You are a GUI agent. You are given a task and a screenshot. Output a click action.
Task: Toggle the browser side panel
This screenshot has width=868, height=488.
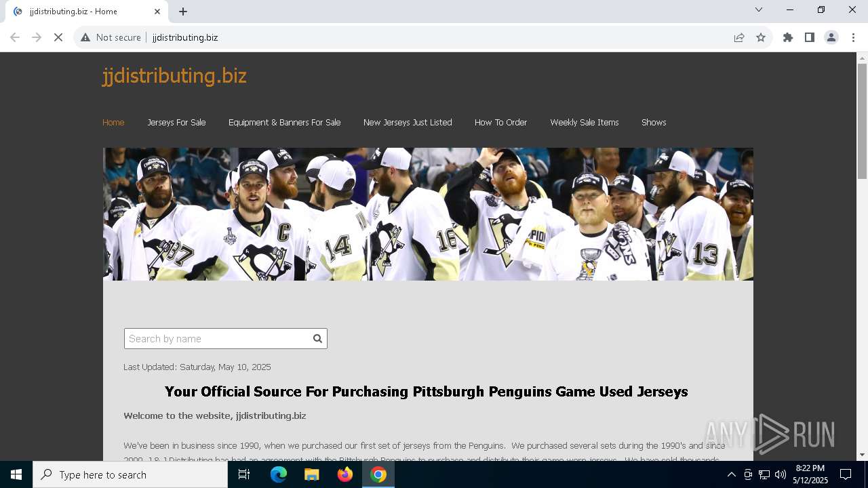[x=810, y=37]
